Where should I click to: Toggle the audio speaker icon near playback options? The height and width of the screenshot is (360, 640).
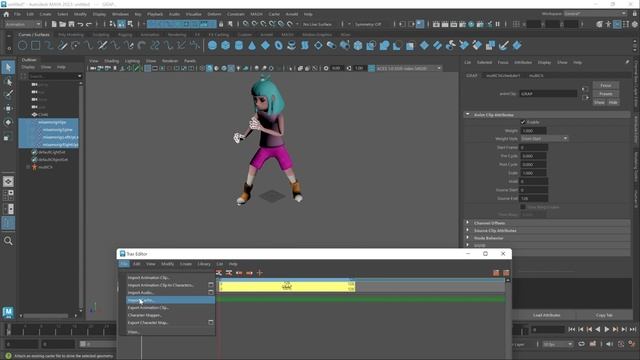point(609,344)
